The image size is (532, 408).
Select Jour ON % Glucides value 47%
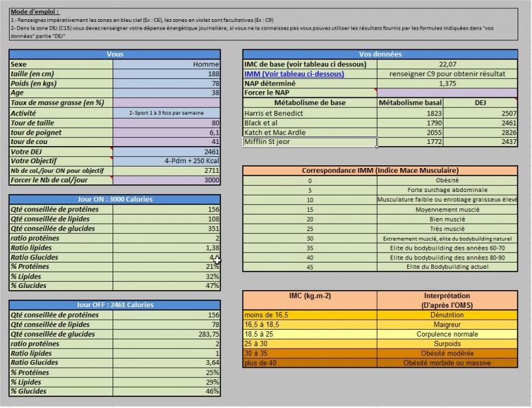tap(167, 286)
